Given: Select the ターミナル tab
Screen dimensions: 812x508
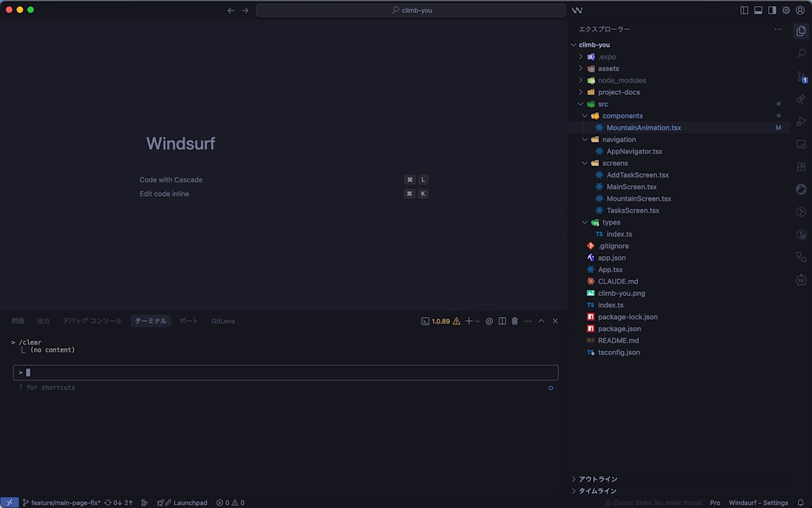Looking at the screenshot, I should (x=150, y=321).
